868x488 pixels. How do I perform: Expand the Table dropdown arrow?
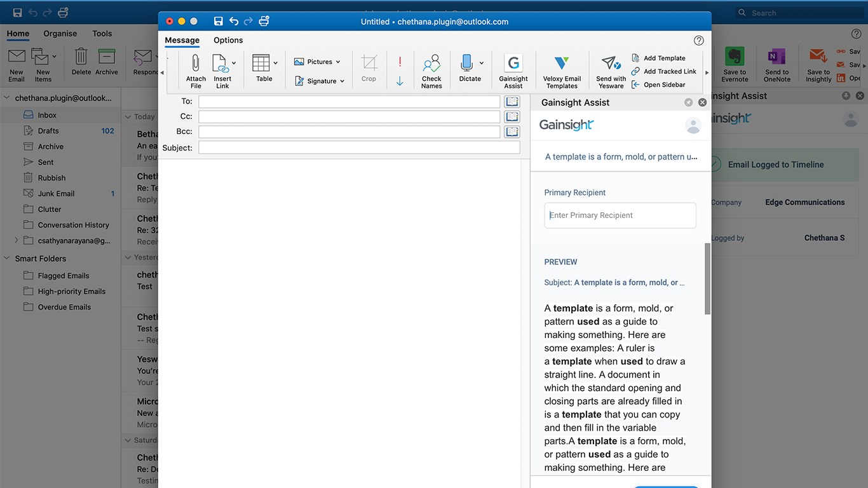point(275,63)
